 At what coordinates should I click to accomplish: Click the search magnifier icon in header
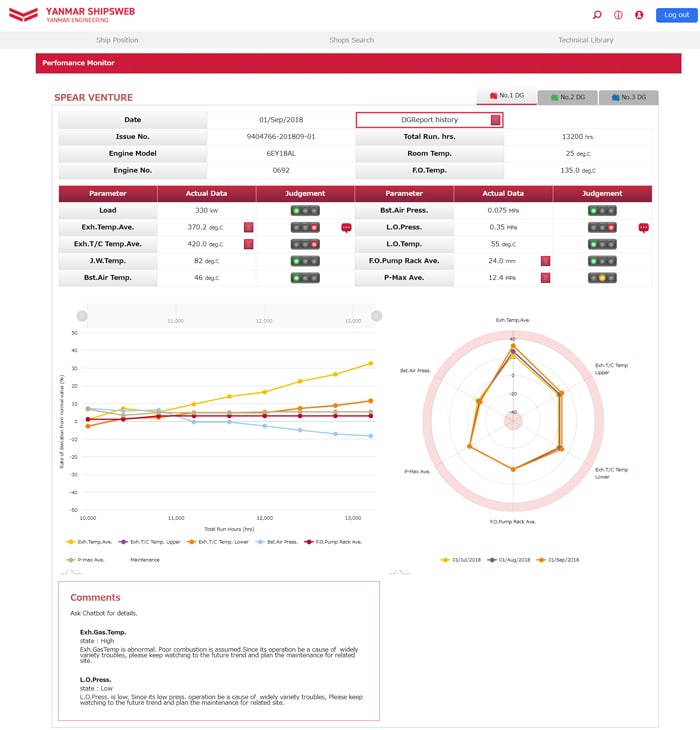point(597,15)
